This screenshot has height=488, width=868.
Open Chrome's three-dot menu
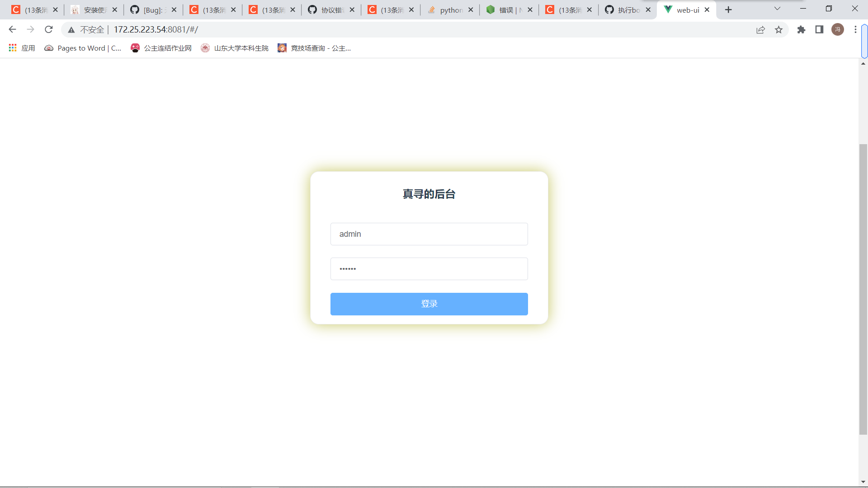(855, 29)
